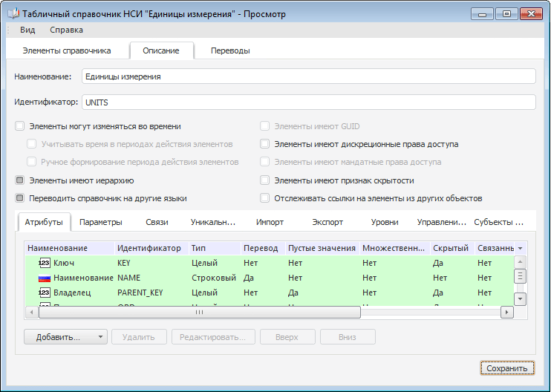Click the Пустые значения column header
This screenshot has height=392, width=551.
coord(322,248)
